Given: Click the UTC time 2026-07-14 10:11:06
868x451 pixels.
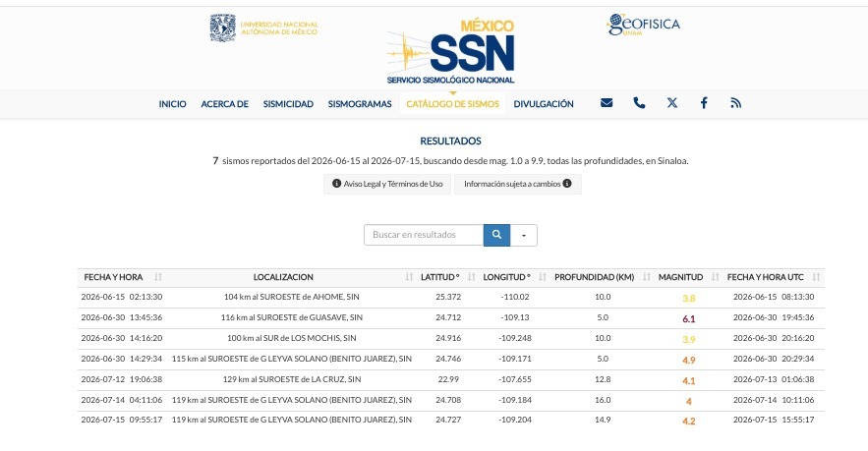Looking at the screenshot, I should pos(774,400).
